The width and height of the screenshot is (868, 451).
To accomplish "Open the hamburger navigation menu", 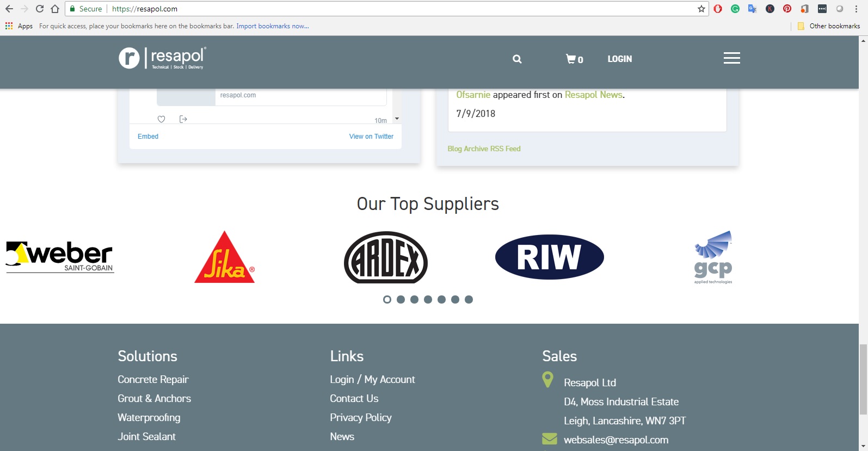I will point(732,58).
